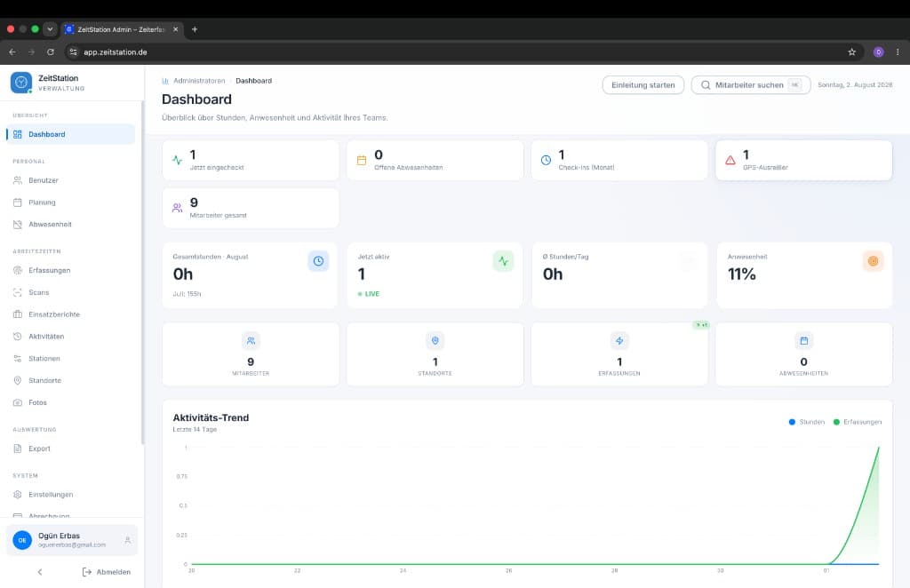Click the people icon on Mitarbeiter gesamt
The width and height of the screenshot is (910, 588).
[x=177, y=208]
